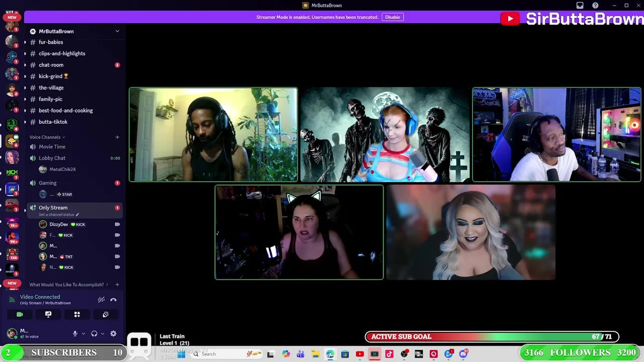Open the fur-babies channel

[x=51, y=42]
